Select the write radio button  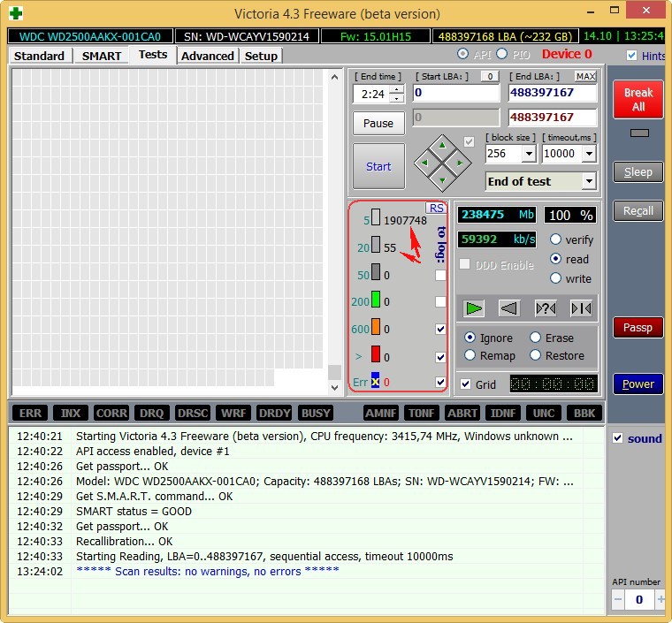[x=555, y=278]
